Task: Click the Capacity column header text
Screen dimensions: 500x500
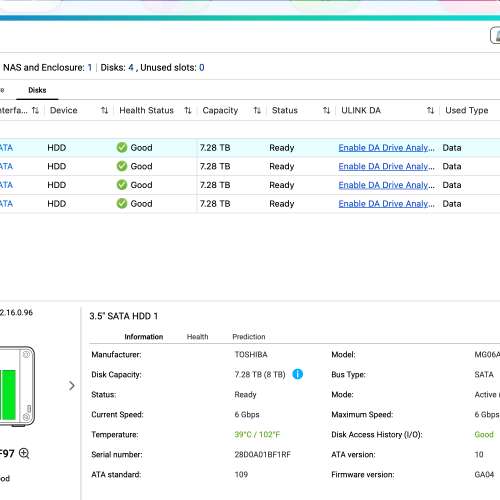Action: pos(220,110)
